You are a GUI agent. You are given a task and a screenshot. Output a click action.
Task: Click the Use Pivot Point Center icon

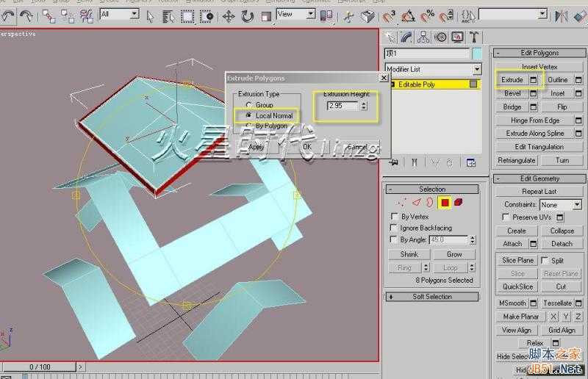pyautogui.click(x=326, y=16)
